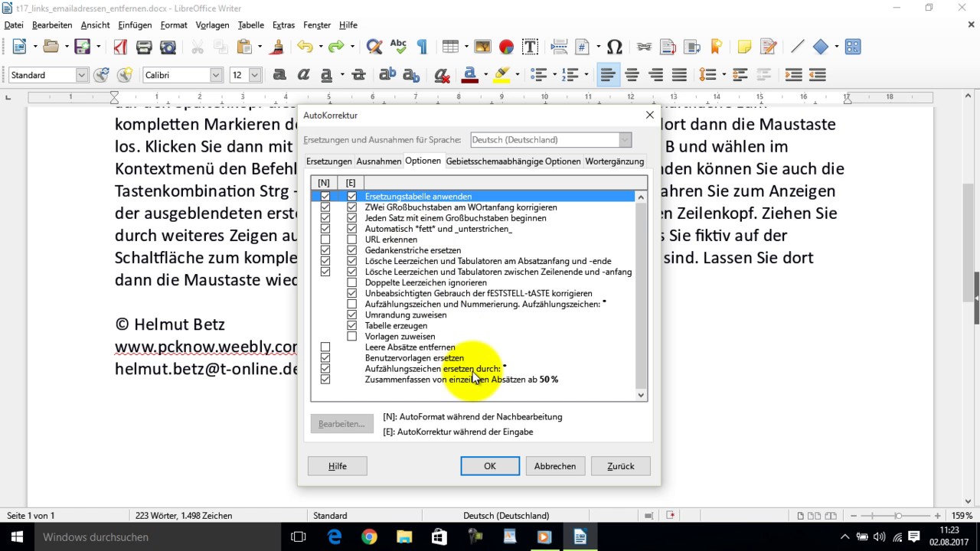Click the Increase Indent icon

[794, 75]
